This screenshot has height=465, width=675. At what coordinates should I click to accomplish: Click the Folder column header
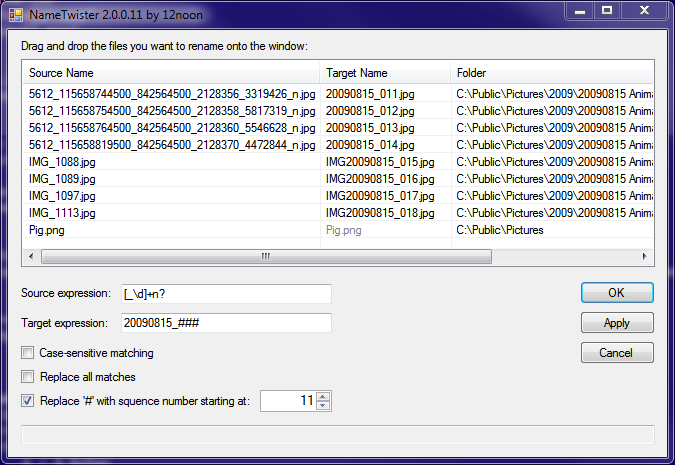[x=550, y=73]
